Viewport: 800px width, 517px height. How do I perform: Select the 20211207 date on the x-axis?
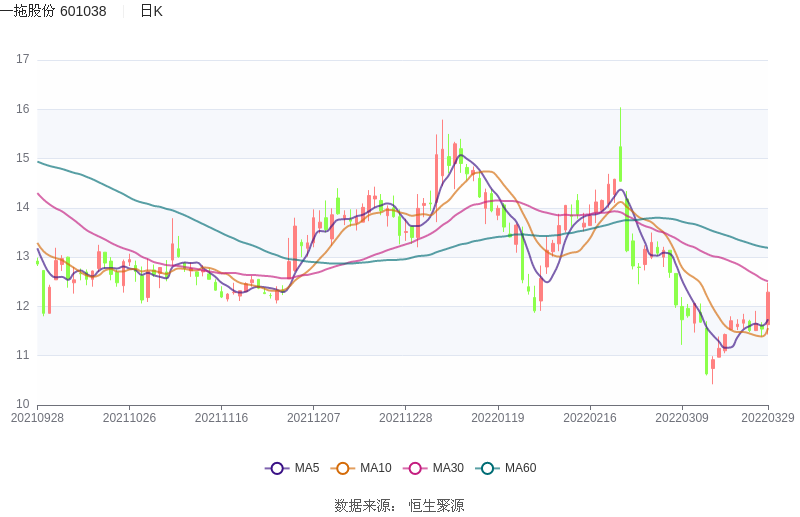coord(314,418)
